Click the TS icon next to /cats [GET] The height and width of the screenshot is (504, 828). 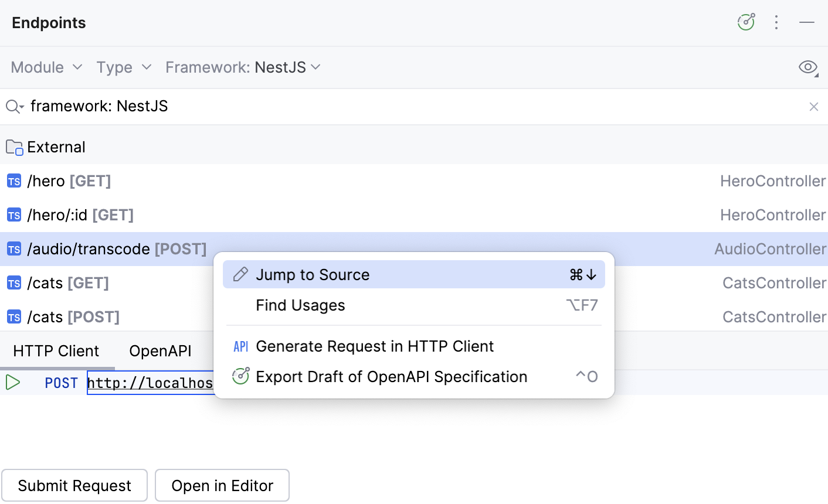coord(13,282)
